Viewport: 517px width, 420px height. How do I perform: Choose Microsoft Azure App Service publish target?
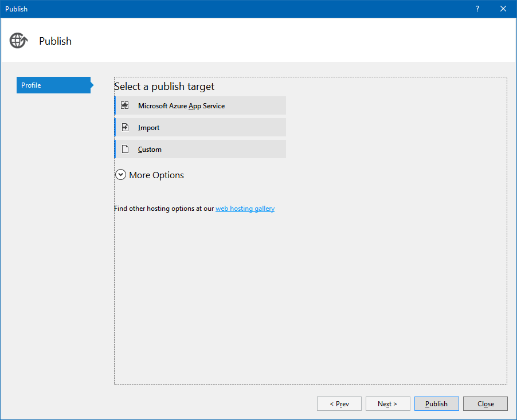click(181, 106)
